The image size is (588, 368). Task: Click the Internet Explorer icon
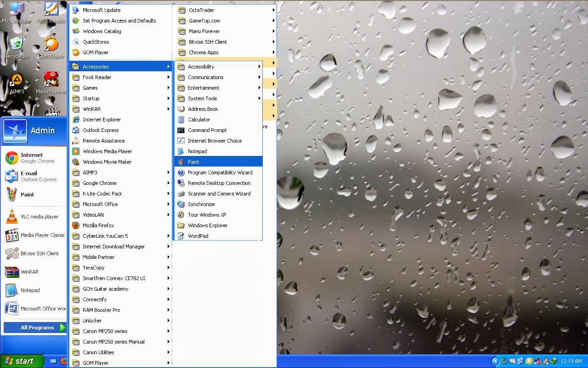click(x=76, y=120)
